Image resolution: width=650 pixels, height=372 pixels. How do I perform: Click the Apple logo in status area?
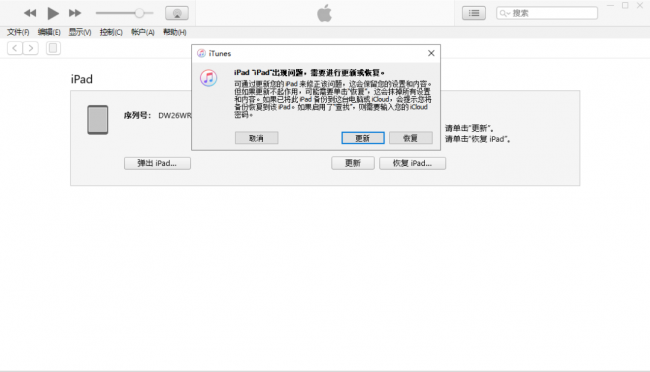pos(325,13)
